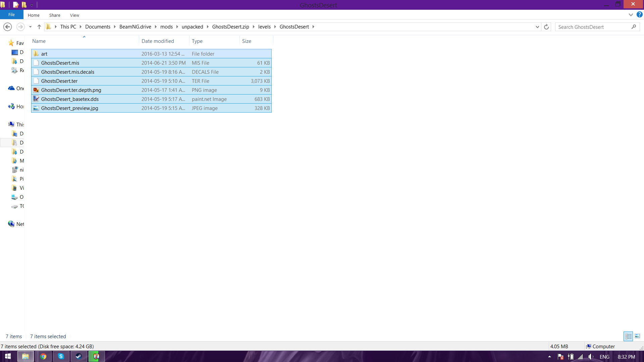Open Google Chrome from the taskbar
This screenshot has width=644, height=362.
[x=43, y=356]
